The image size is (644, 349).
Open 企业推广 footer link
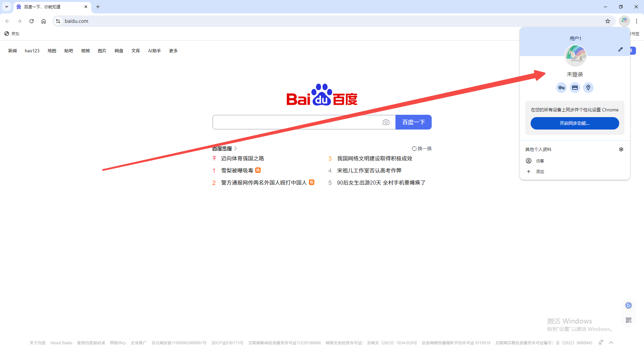(x=139, y=343)
